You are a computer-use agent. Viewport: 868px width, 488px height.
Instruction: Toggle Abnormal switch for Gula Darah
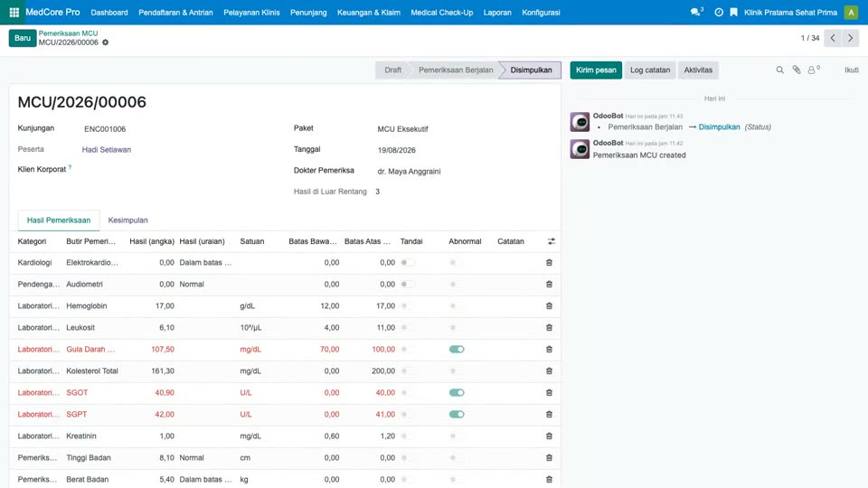[x=457, y=349]
